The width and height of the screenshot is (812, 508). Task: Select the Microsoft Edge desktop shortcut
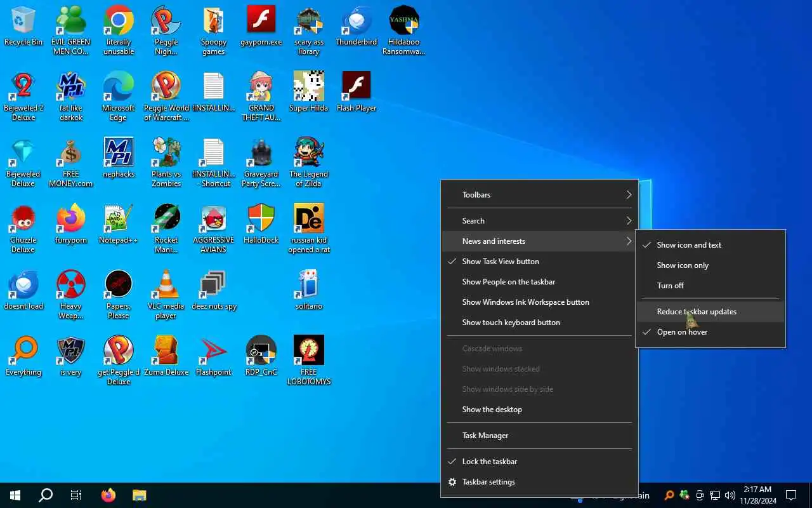click(119, 97)
